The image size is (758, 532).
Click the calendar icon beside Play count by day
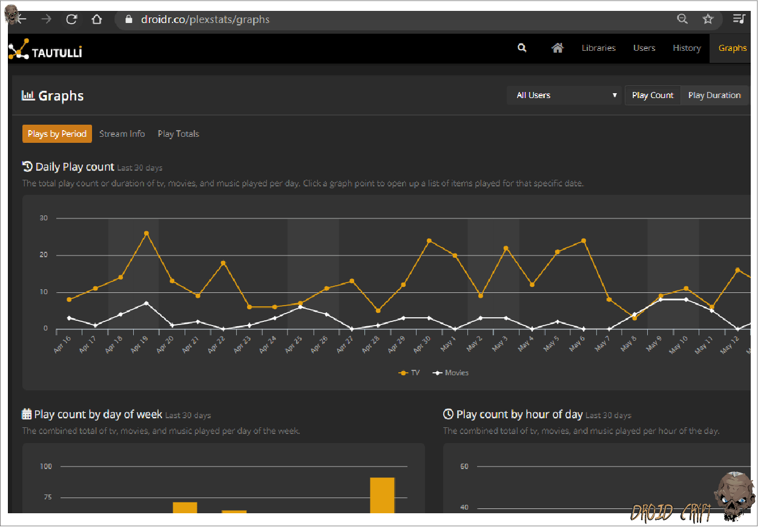[27, 413]
